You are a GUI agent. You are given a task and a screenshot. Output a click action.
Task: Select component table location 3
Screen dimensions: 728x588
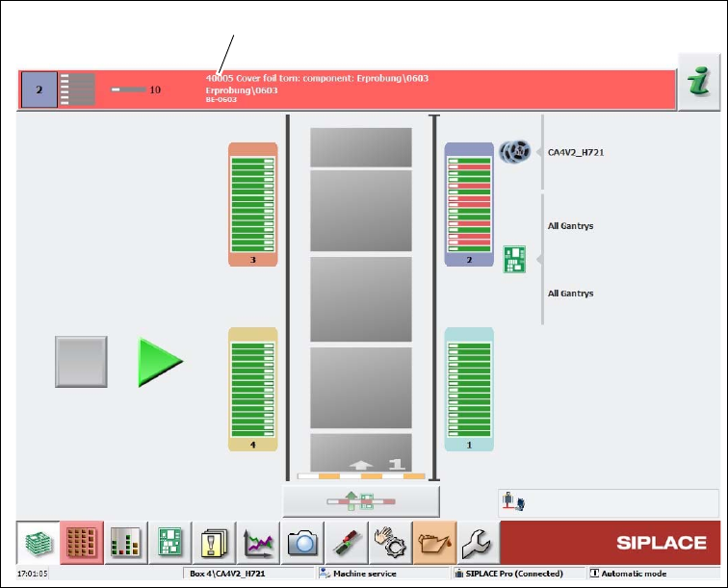pos(253,205)
